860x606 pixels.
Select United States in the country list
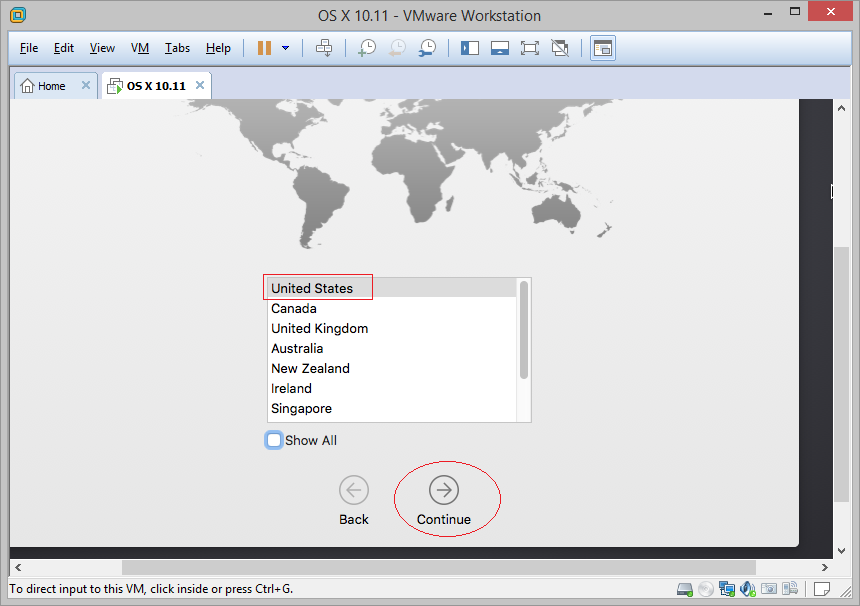pos(392,288)
